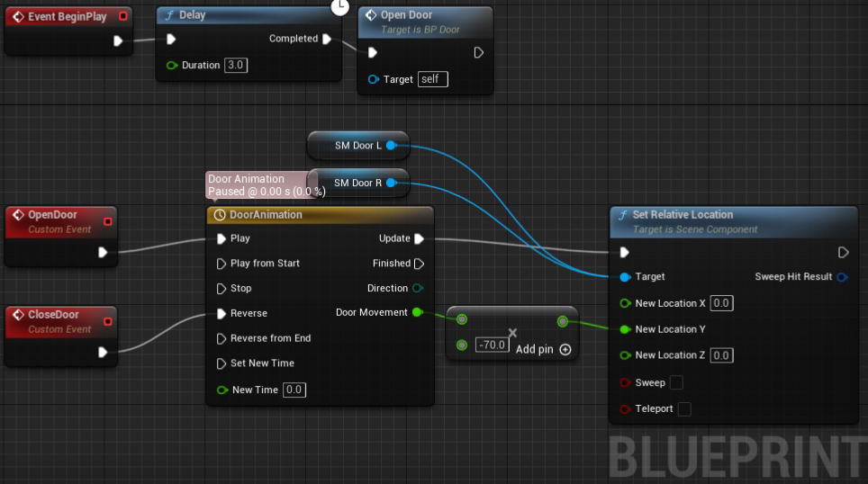868x484 pixels.
Task: Click the timeline Finished output pin
Action: [419, 264]
